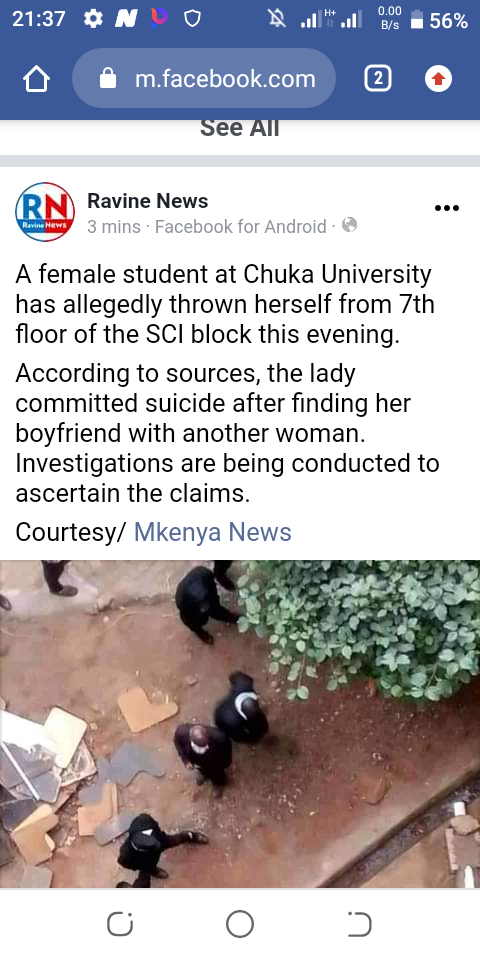Image resolution: width=480 pixels, height=960 pixels.
Task: Tap the m.facebook.com address field
Action: tap(204, 78)
